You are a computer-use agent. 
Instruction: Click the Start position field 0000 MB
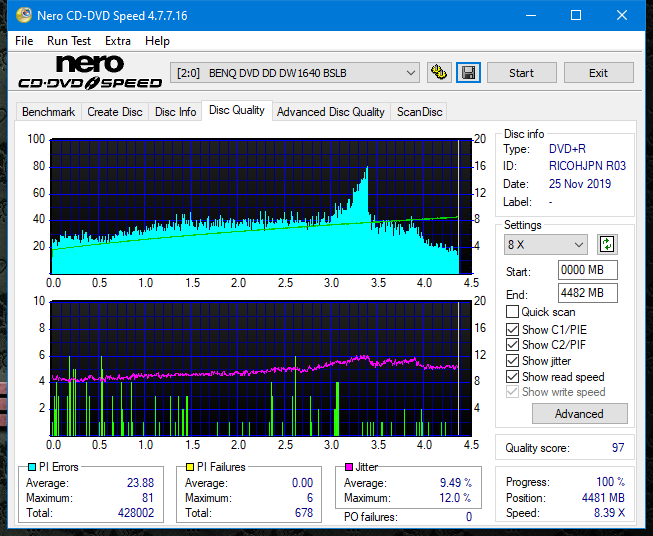click(587, 270)
